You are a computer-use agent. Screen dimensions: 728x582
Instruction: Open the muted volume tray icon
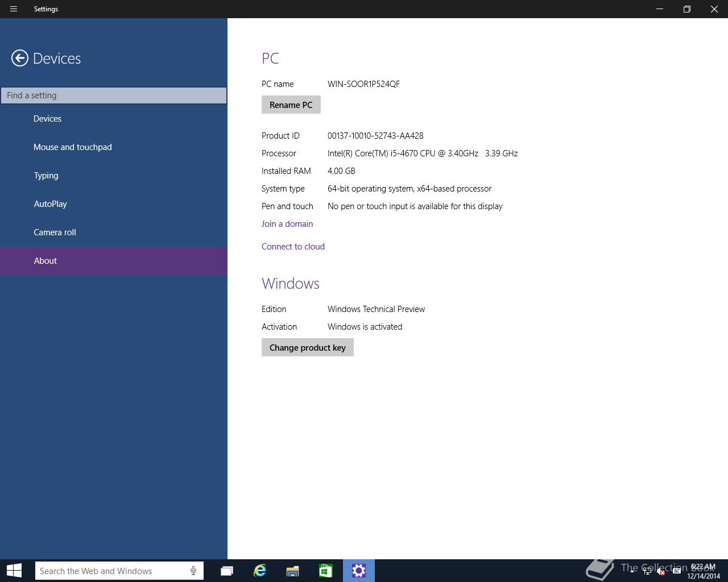pos(661,571)
